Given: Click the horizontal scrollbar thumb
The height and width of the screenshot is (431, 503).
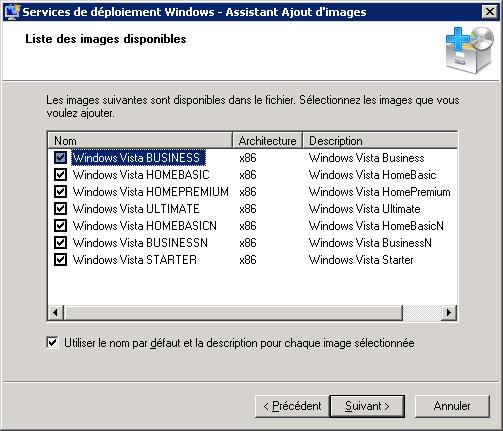Looking at the screenshot, I should point(233,313).
